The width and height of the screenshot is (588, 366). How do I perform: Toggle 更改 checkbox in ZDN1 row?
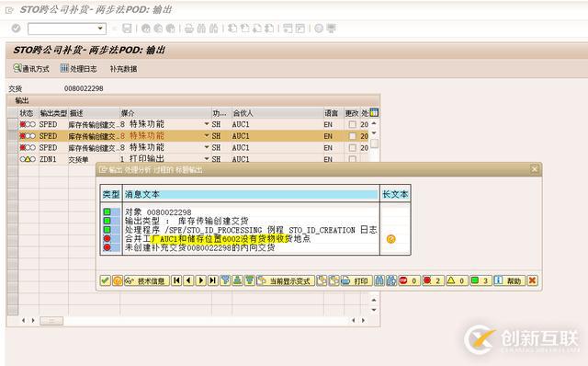click(x=352, y=159)
